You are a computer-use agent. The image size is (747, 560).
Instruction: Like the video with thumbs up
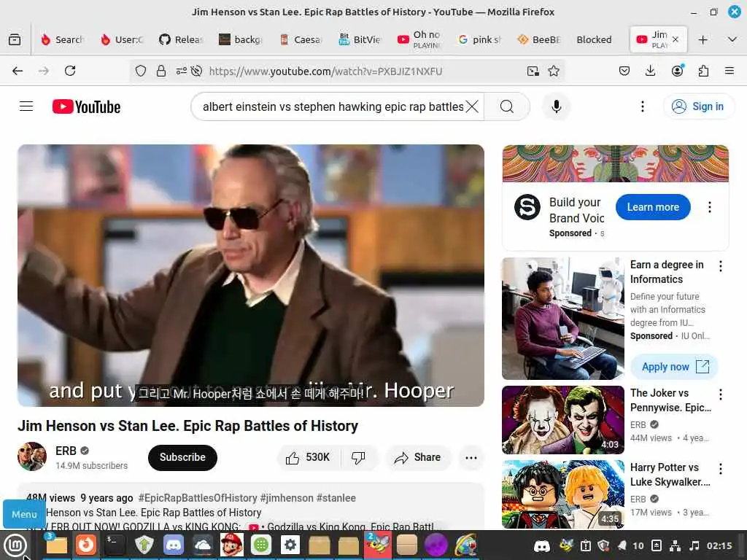tap(309, 458)
